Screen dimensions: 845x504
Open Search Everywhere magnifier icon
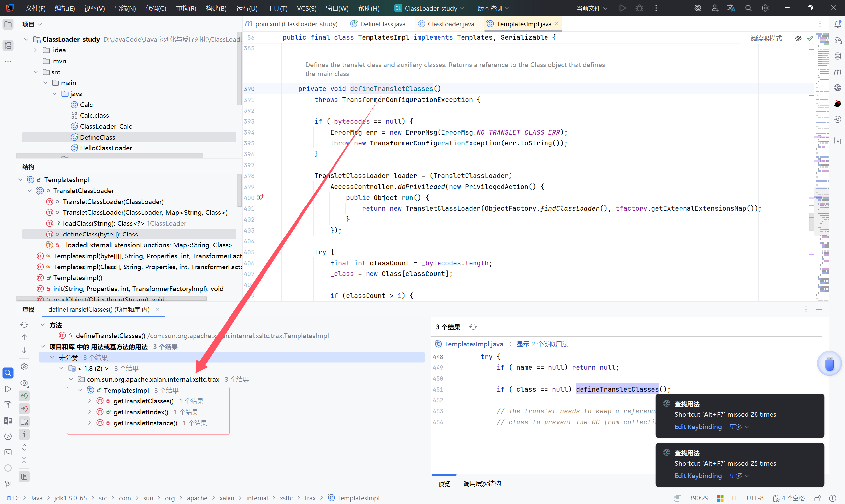748,8
